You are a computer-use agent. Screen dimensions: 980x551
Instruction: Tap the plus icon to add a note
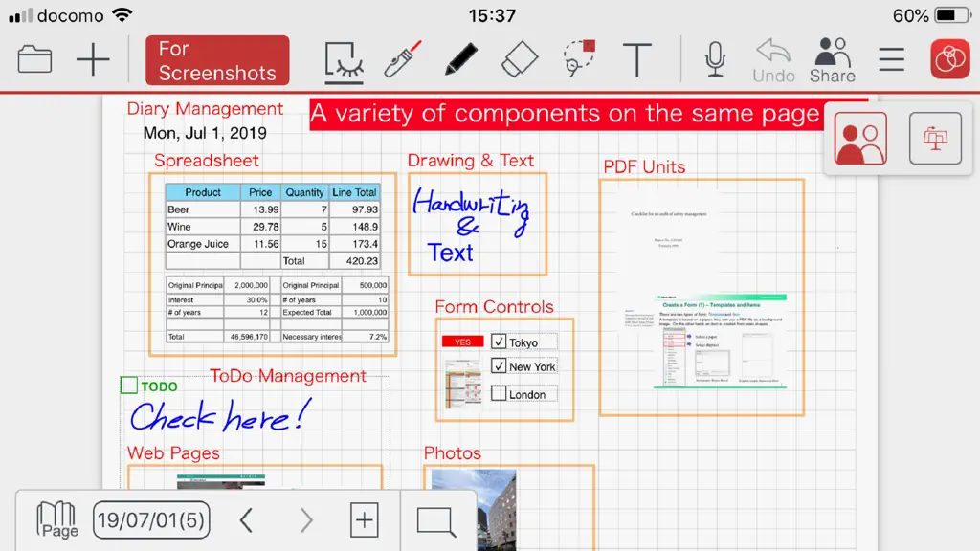93,59
